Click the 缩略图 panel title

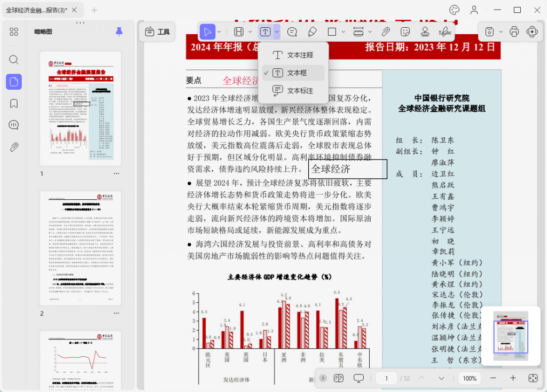[x=43, y=32]
